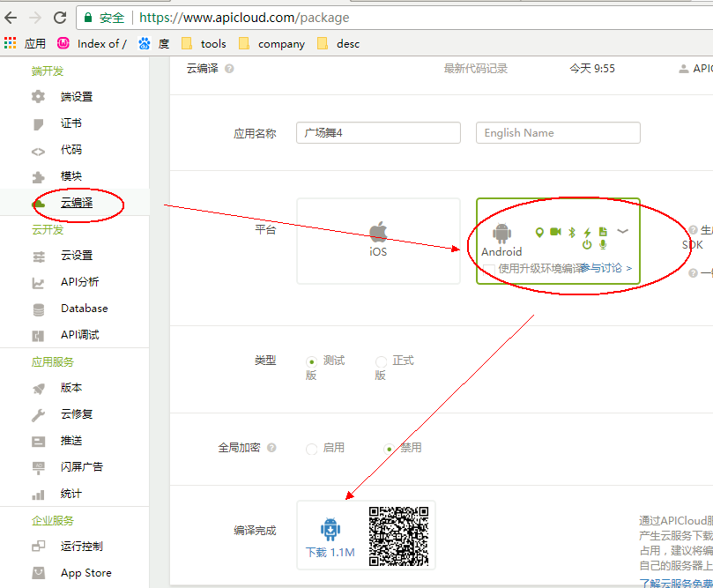Click the Bluetooth permission icon

pos(571,232)
